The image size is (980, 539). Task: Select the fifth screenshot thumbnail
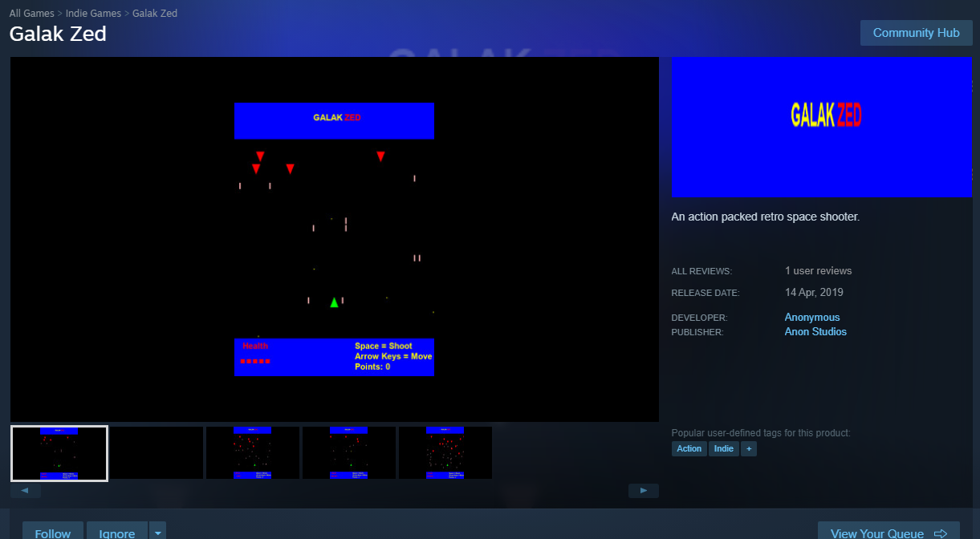pyautogui.click(x=445, y=453)
